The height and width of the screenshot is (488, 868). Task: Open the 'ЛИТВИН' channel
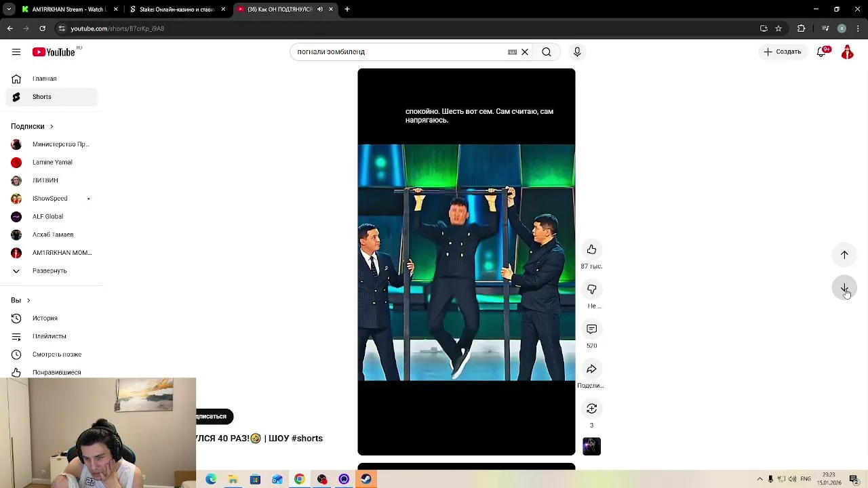[52, 180]
